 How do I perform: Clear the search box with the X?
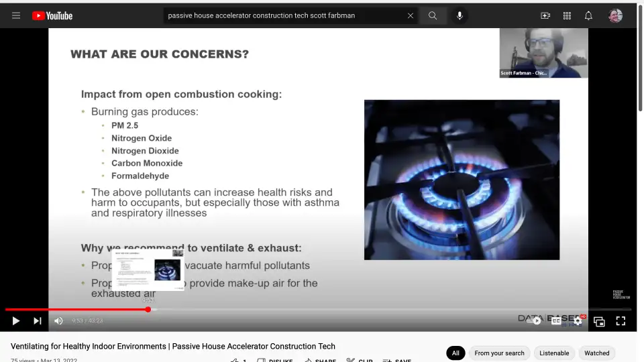pyautogui.click(x=411, y=15)
